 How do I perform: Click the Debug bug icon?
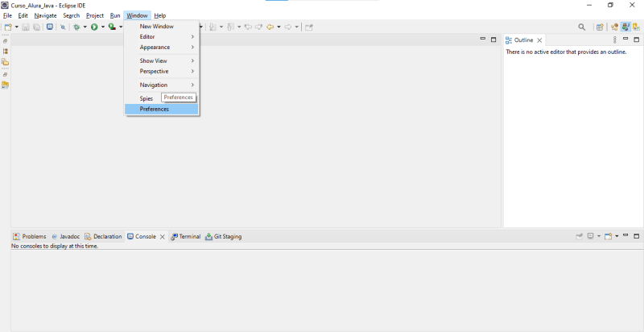click(76, 27)
